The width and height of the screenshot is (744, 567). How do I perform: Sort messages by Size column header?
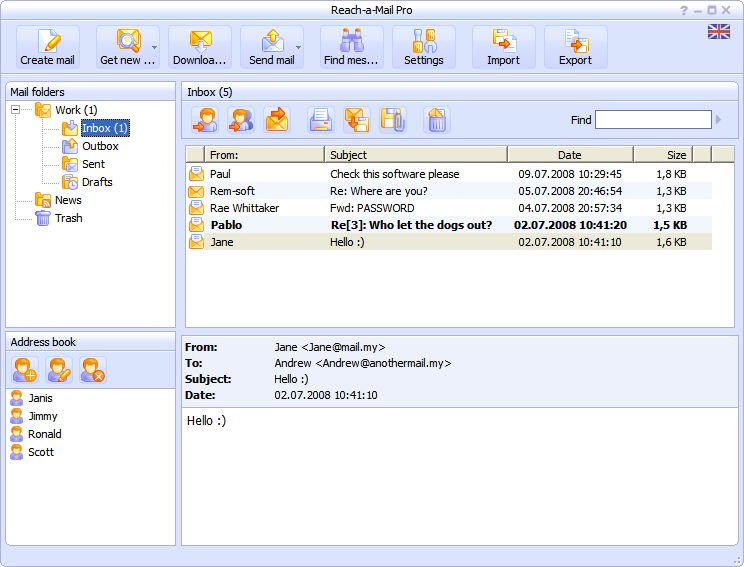pyautogui.click(x=663, y=155)
